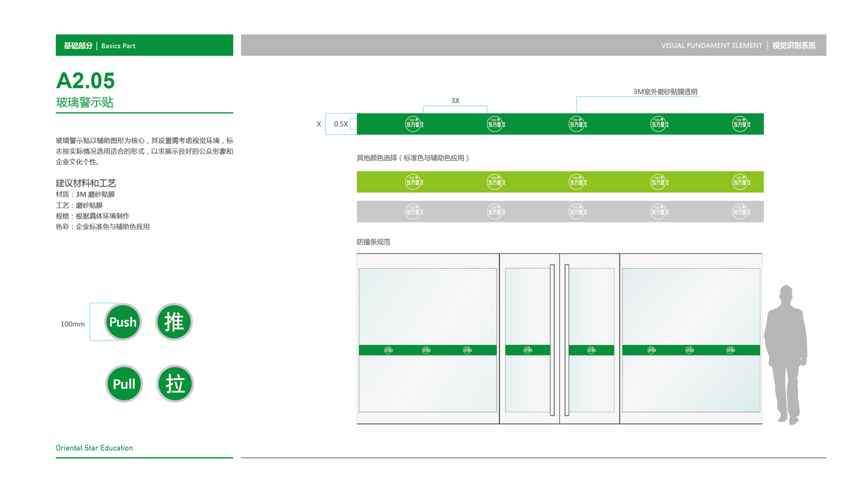This screenshot has height=488, width=868.
Task: Click the X height label
Action: point(319,124)
